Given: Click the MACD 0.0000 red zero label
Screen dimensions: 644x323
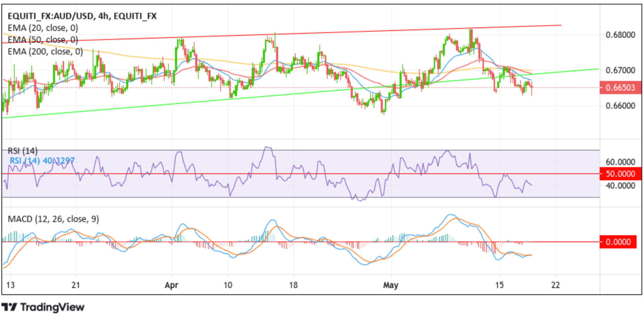Looking at the screenshot, I should pos(618,242).
